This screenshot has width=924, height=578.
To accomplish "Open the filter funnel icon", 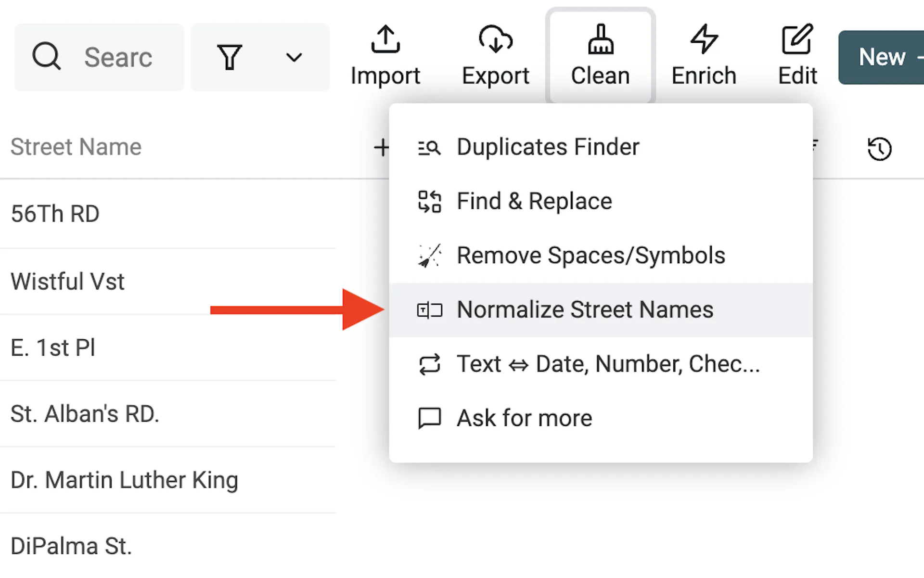I will [230, 57].
